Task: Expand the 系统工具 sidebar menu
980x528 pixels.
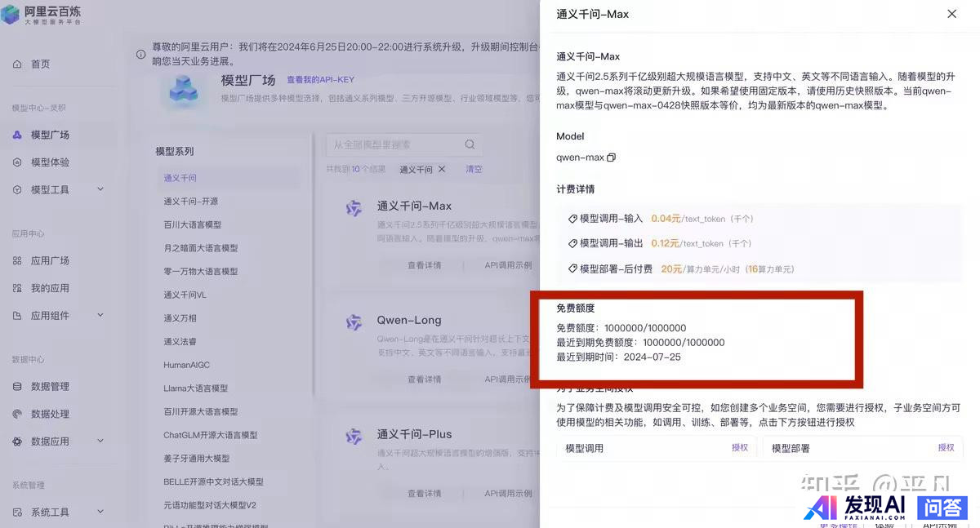Action: (x=100, y=512)
